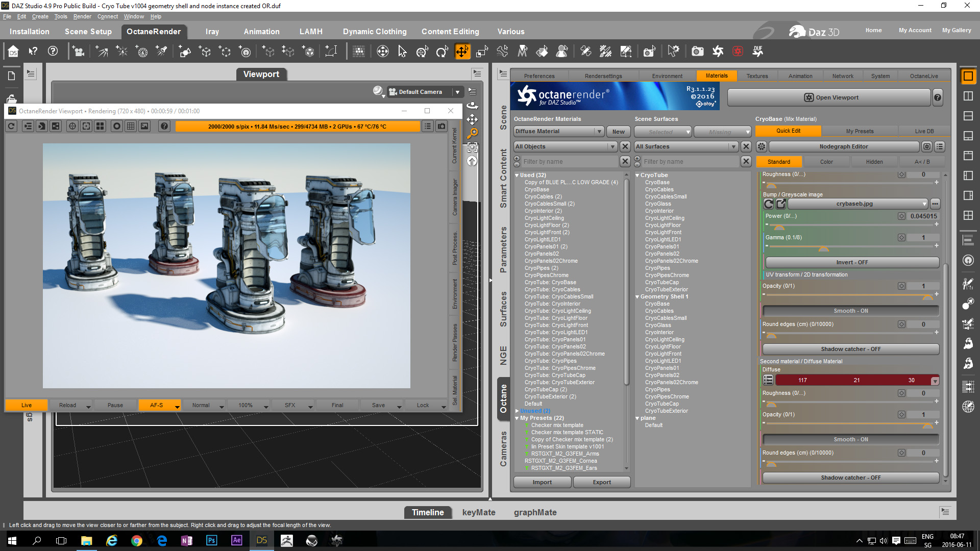Click bump image reload icon
This screenshot has height=551, width=980.
(x=769, y=204)
